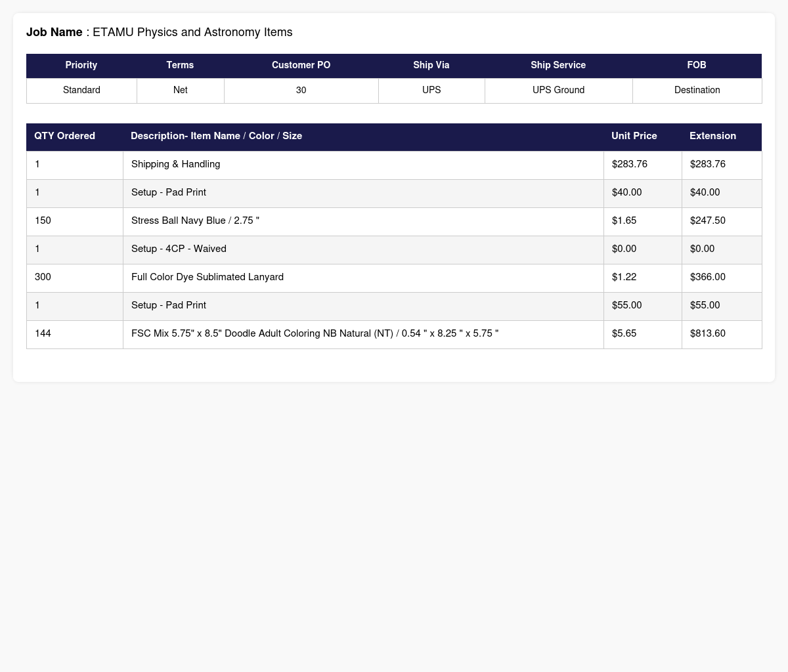Click the Ship Via header

click(x=431, y=66)
